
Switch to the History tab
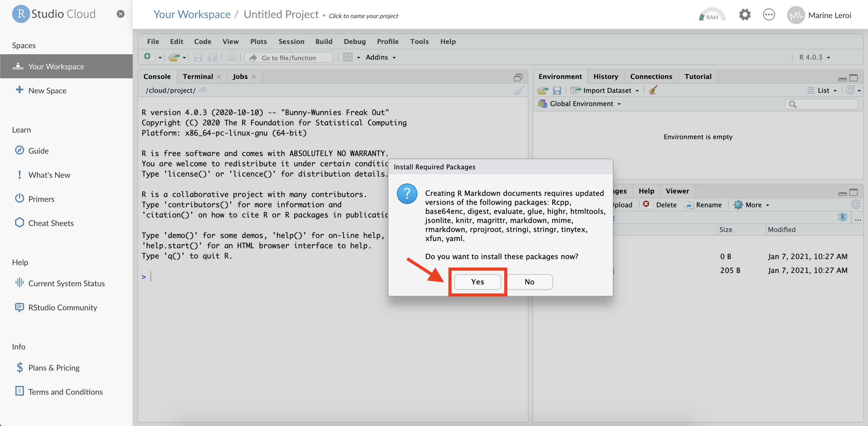(606, 77)
